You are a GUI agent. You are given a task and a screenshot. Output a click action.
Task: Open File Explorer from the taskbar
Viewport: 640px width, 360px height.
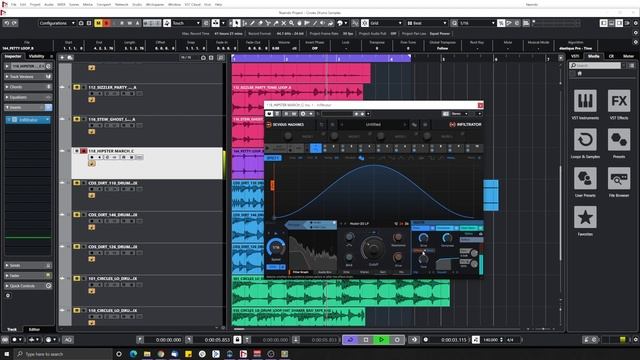click(x=147, y=354)
